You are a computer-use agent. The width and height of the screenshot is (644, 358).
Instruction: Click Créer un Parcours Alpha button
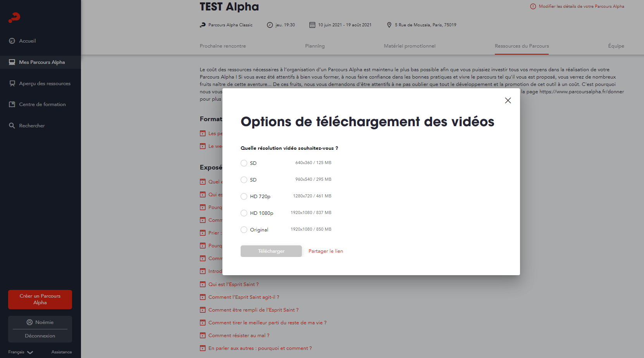point(40,300)
